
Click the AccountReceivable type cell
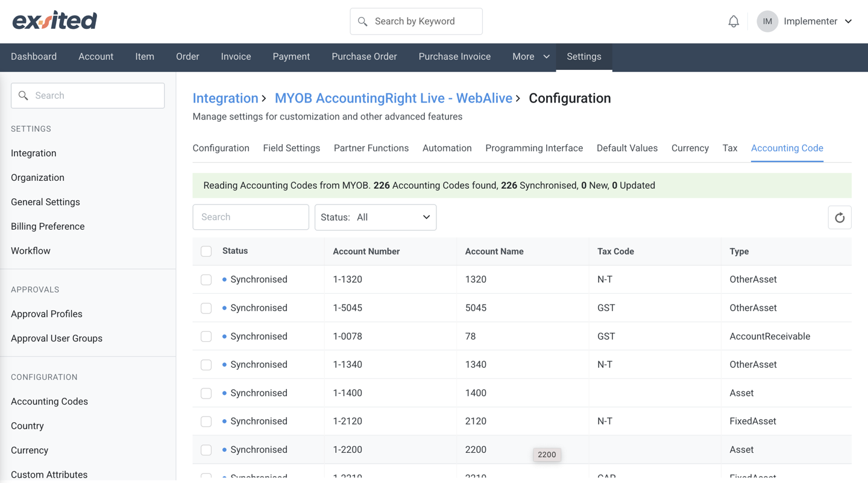770,336
